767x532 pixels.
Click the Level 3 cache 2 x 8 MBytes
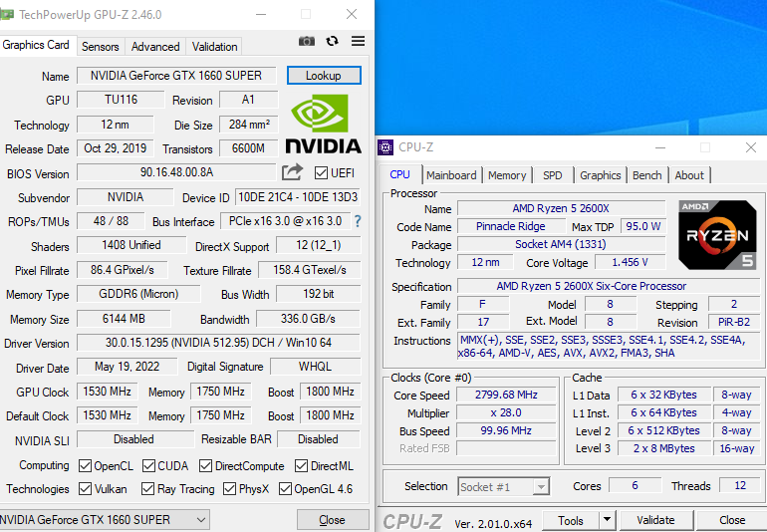(x=663, y=448)
